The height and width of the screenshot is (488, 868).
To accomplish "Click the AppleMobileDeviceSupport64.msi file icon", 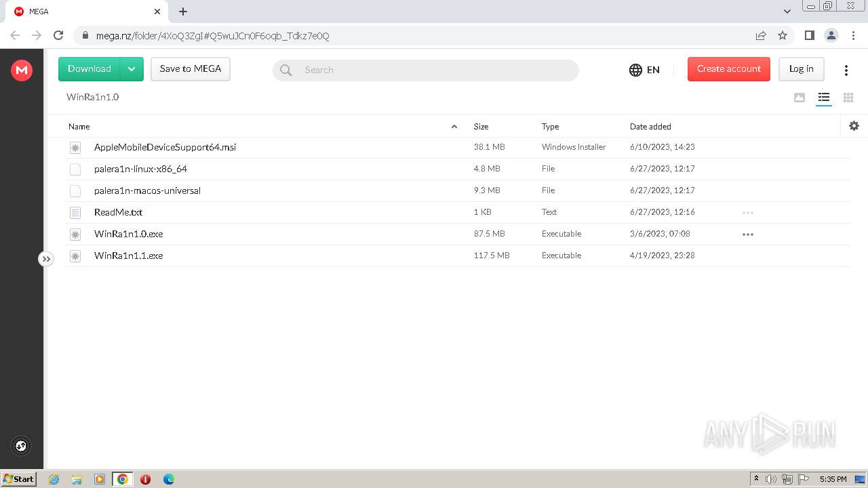I will 75,147.
